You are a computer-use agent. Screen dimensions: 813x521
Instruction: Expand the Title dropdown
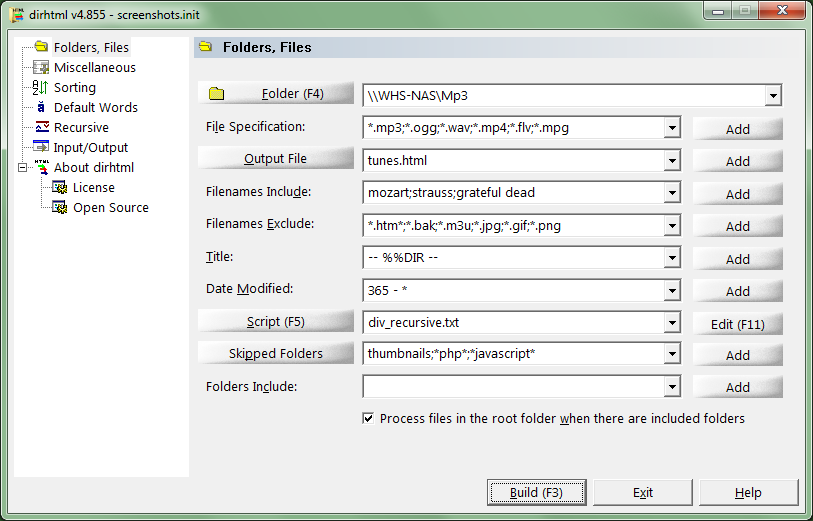672,258
